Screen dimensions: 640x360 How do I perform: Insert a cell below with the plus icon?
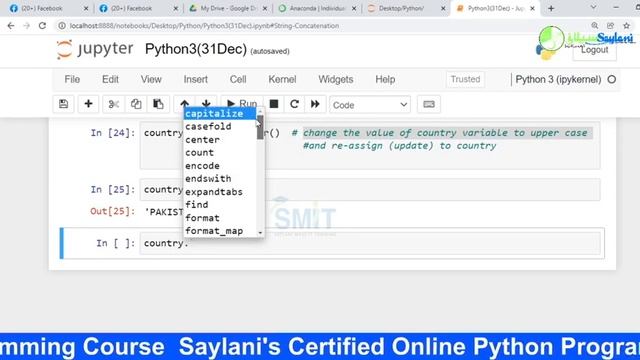pos(88,104)
